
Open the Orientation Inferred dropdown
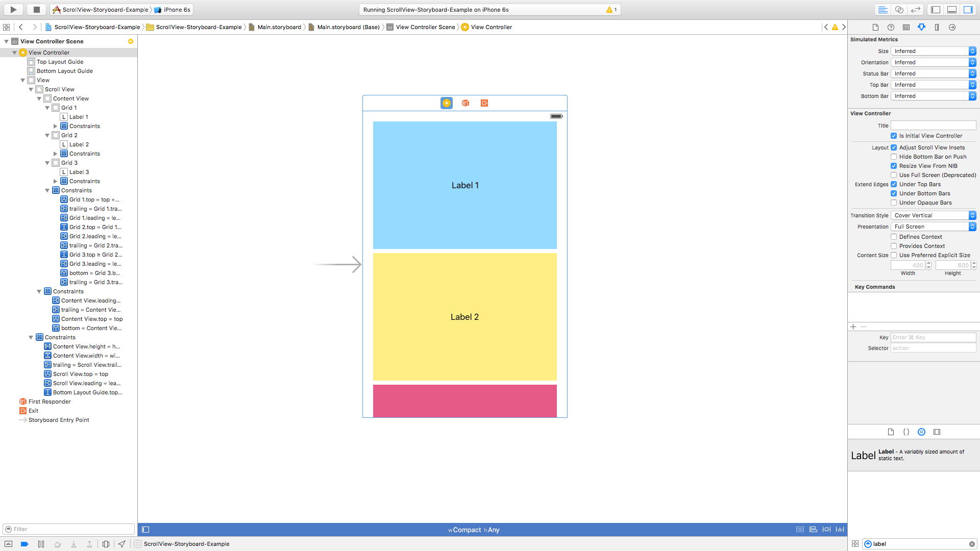[x=933, y=62]
